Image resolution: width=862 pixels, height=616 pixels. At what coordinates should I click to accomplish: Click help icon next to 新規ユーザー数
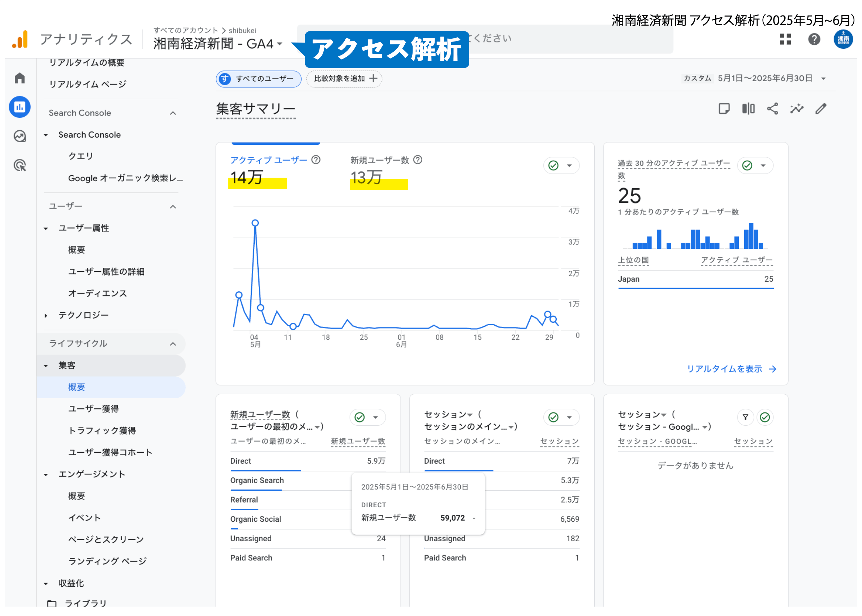click(x=418, y=160)
